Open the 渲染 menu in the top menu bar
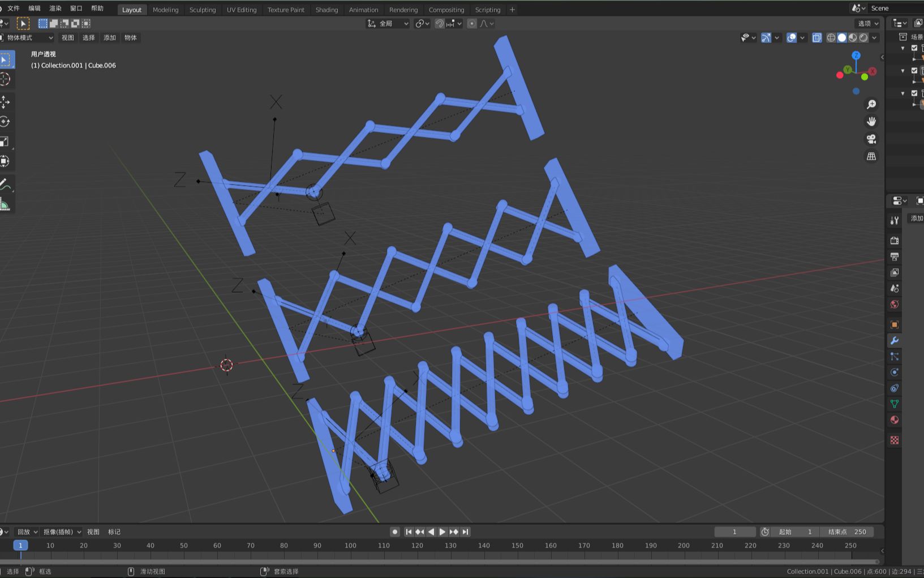Image resolution: width=924 pixels, height=578 pixels. [x=54, y=8]
